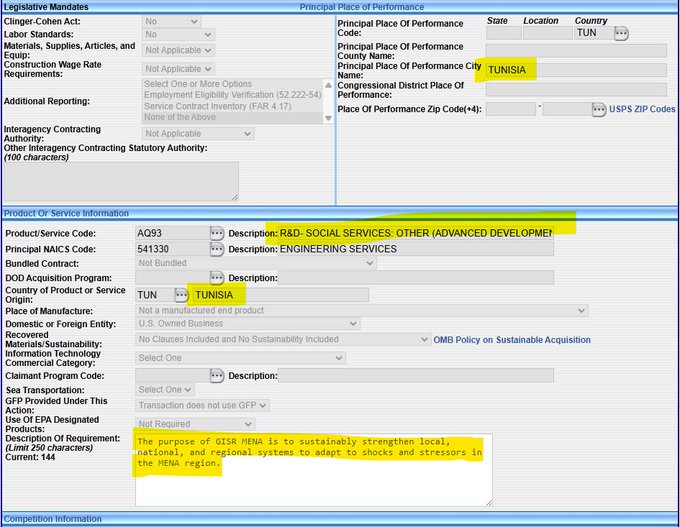The height and width of the screenshot is (527, 680).
Task: Expand the Clinger-Cohen Act dropdown
Action: [x=171, y=21]
